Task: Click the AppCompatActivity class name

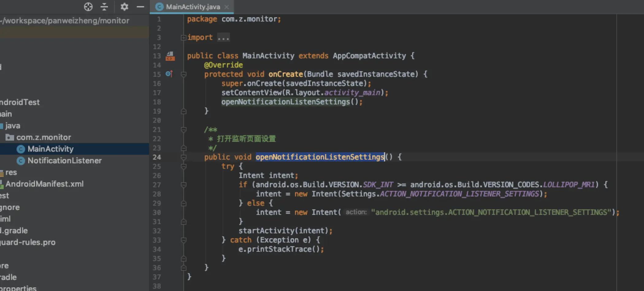Action: coord(369,56)
